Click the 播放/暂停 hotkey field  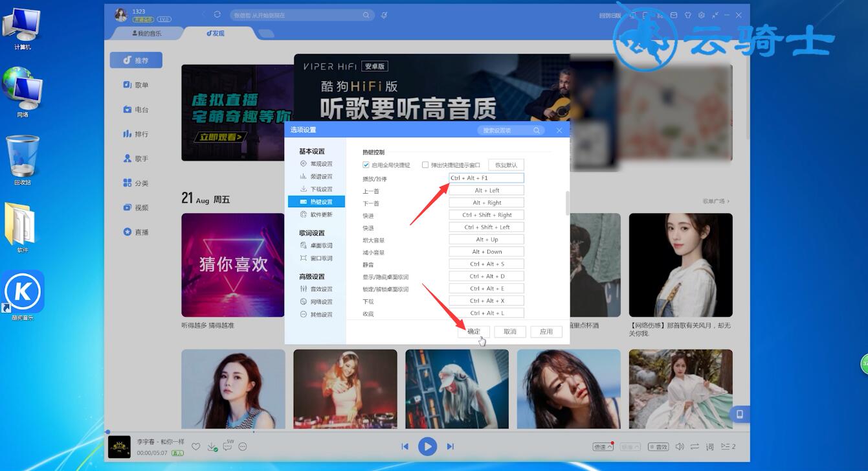[486, 178]
